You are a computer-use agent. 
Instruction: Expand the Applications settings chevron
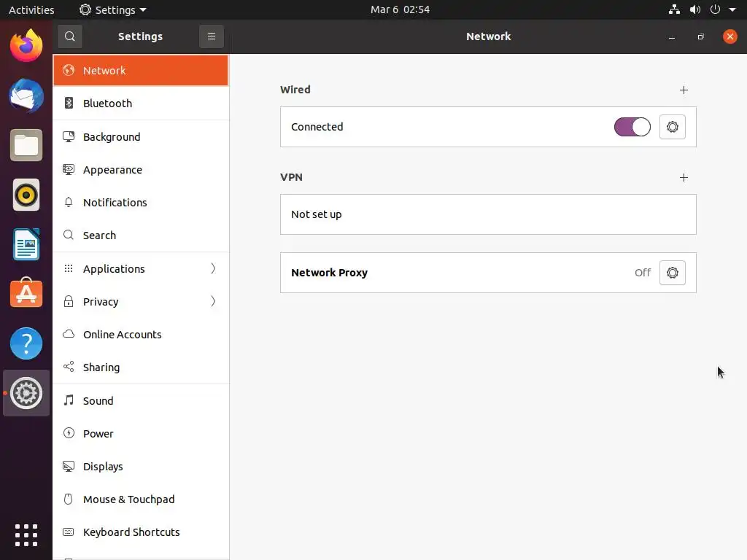(x=213, y=268)
